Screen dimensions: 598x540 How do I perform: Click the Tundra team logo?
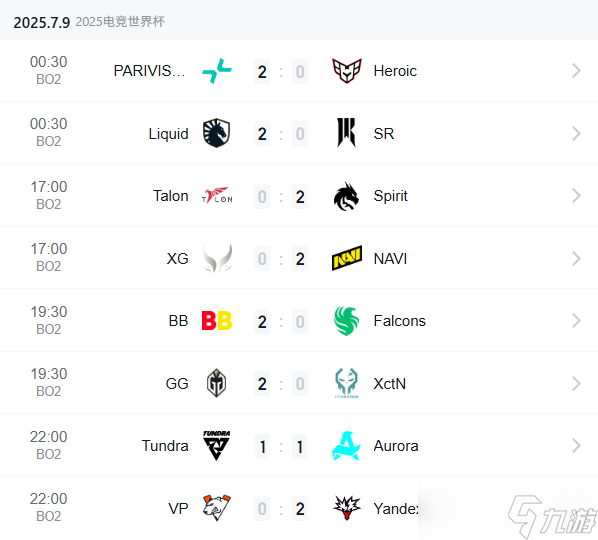click(216, 445)
